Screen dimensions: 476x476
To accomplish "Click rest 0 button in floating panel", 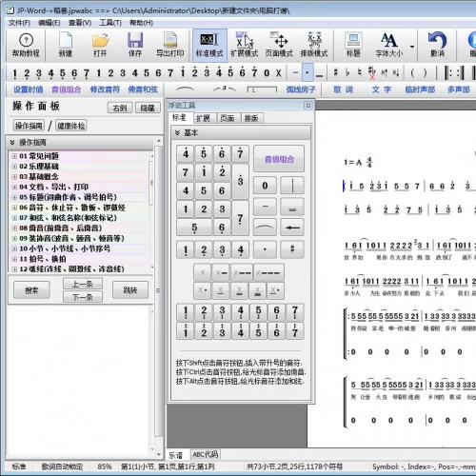I will (x=265, y=186).
